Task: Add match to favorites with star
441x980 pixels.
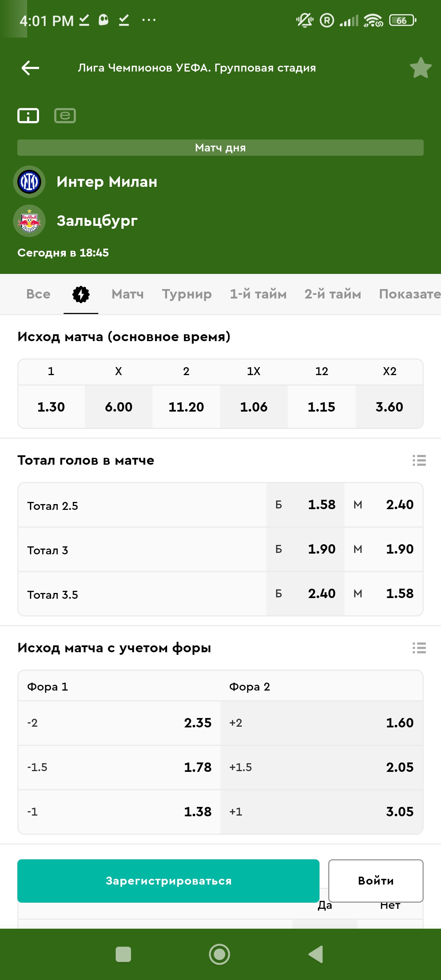Action: pos(420,68)
